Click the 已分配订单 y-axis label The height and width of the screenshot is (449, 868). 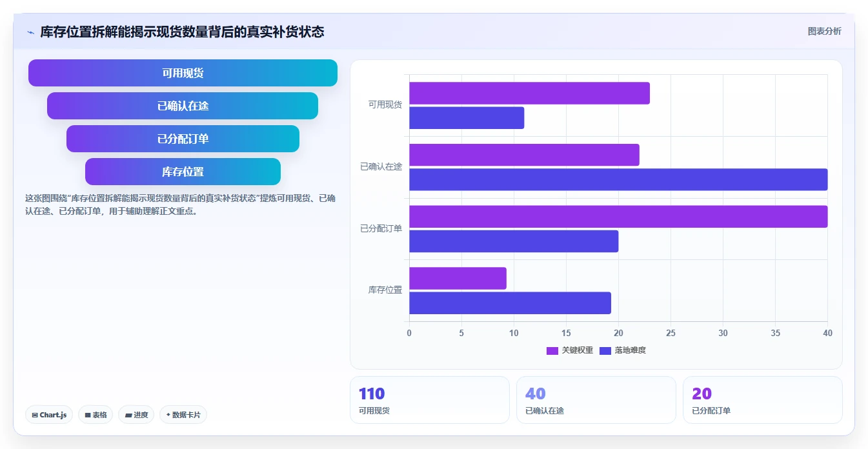(381, 228)
